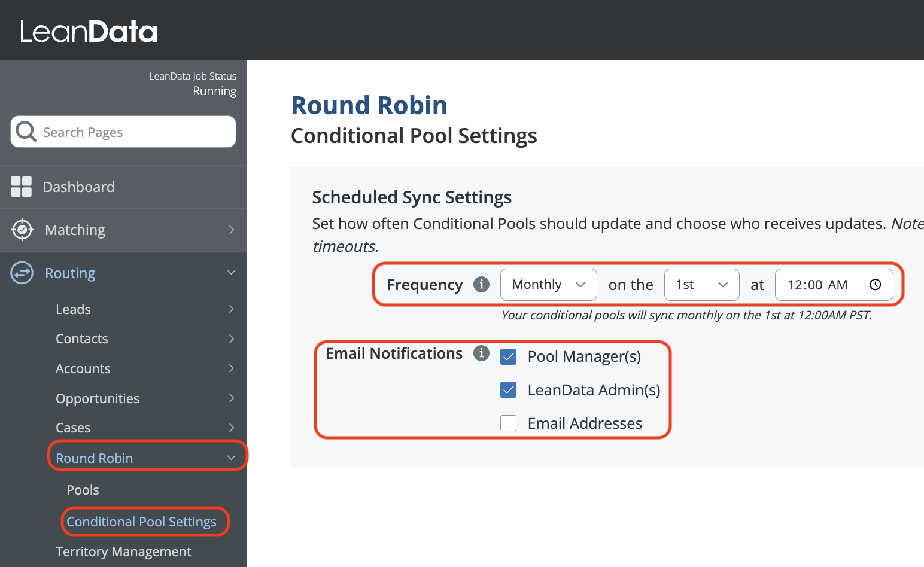Click the search magnifier icon
Image resolution: width=924 pixels, height=567 pixels.
26,132
